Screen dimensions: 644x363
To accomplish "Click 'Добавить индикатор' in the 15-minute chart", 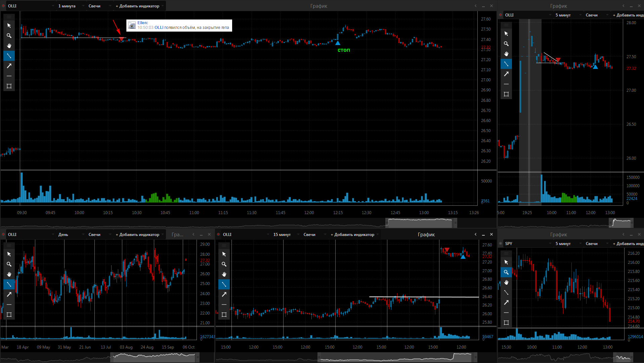I will point(354,234).
